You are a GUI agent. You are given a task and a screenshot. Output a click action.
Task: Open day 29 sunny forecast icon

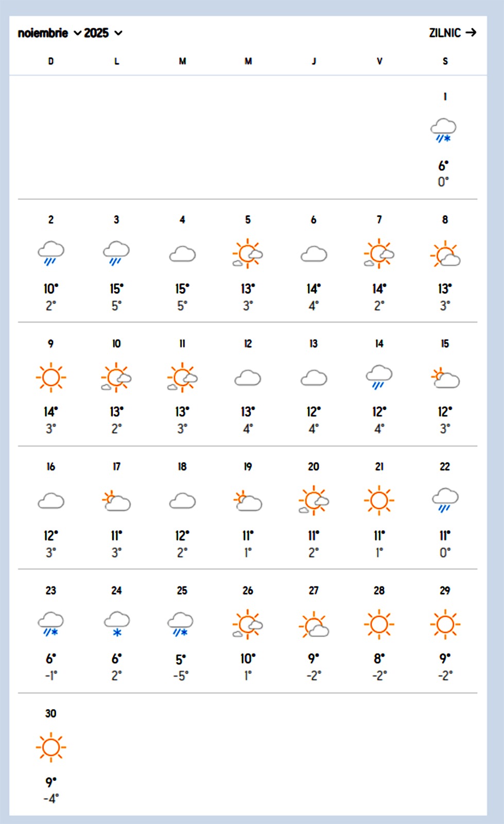tap(445, 624)
